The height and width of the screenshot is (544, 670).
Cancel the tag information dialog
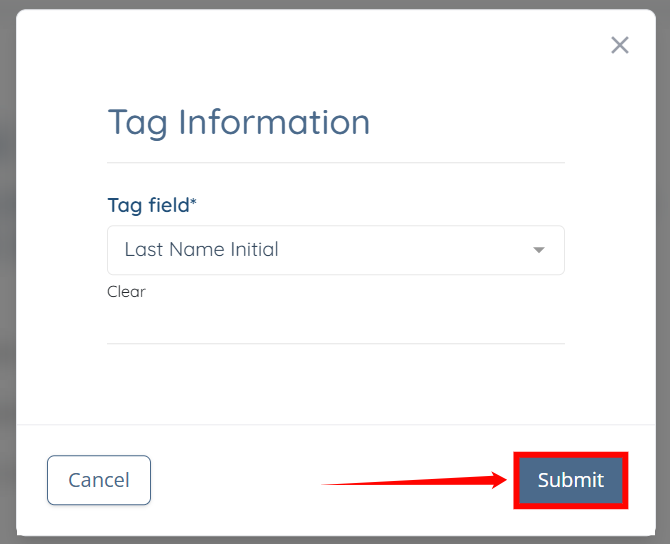pyautogui.click(x=99, y=480)
